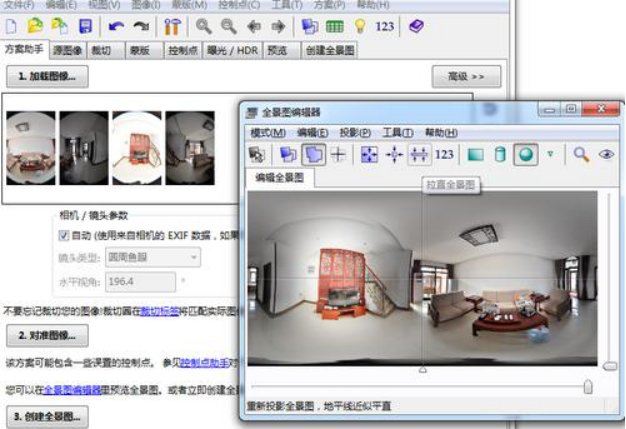
Task: Click the Straighten Panorama toolbar icon
Action: tap(420, 154)
